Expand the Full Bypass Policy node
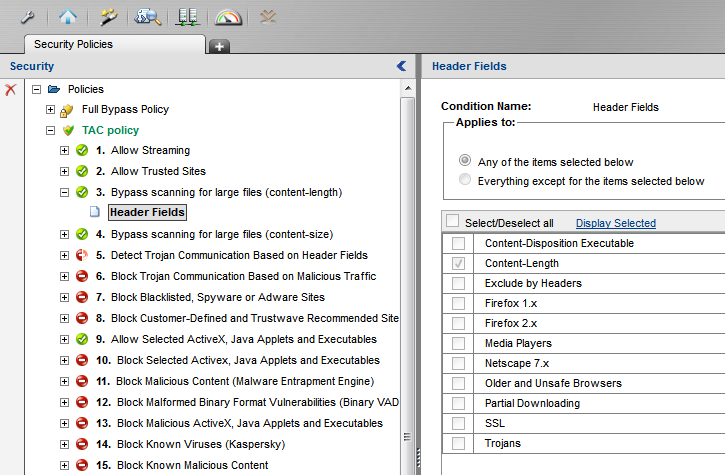Image resolution: width=725 pixels, height=475 pixels. 51,109
